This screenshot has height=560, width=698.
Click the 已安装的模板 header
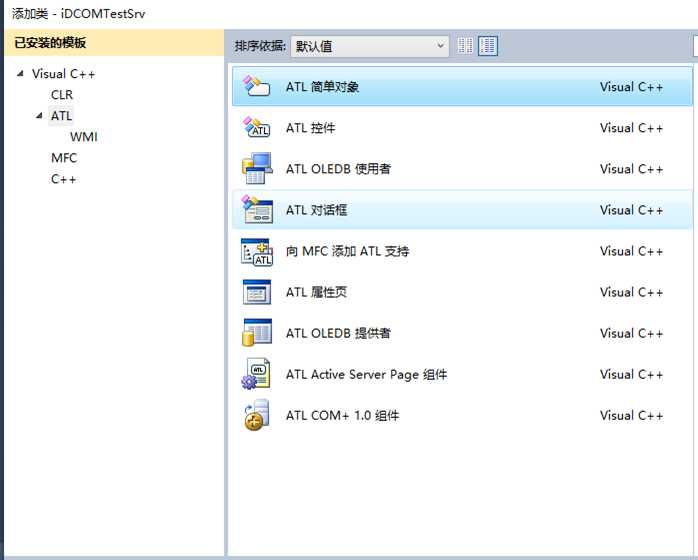tap(114, 43)
